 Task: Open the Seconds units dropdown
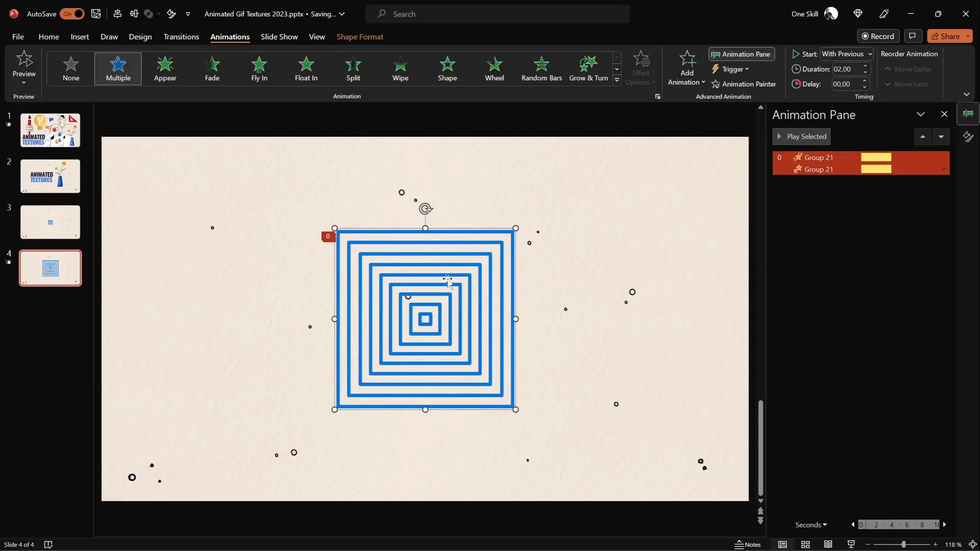[811, 524]
